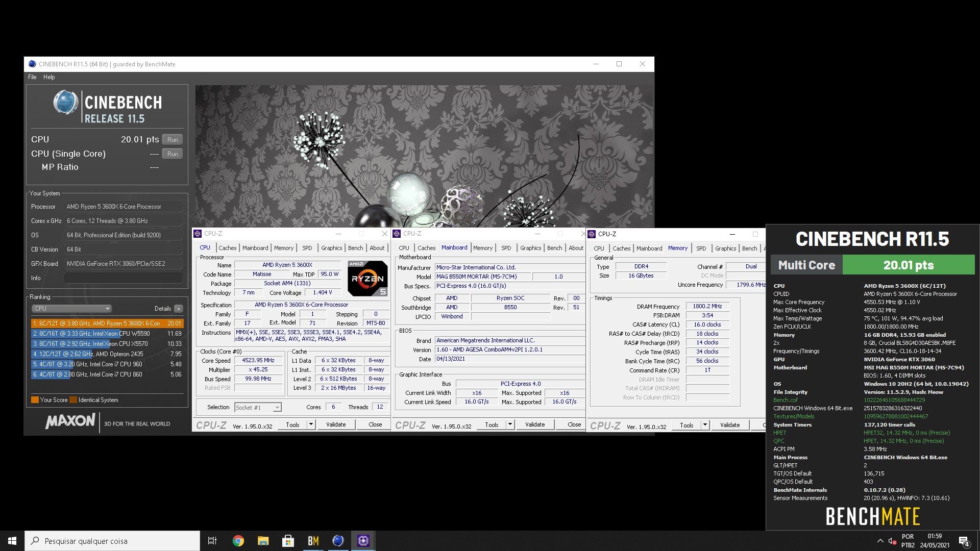This screenshot has width=980, height=551.
Task: Switch to Caches tab in first CPU-Z
Action: tap(228, 248)
